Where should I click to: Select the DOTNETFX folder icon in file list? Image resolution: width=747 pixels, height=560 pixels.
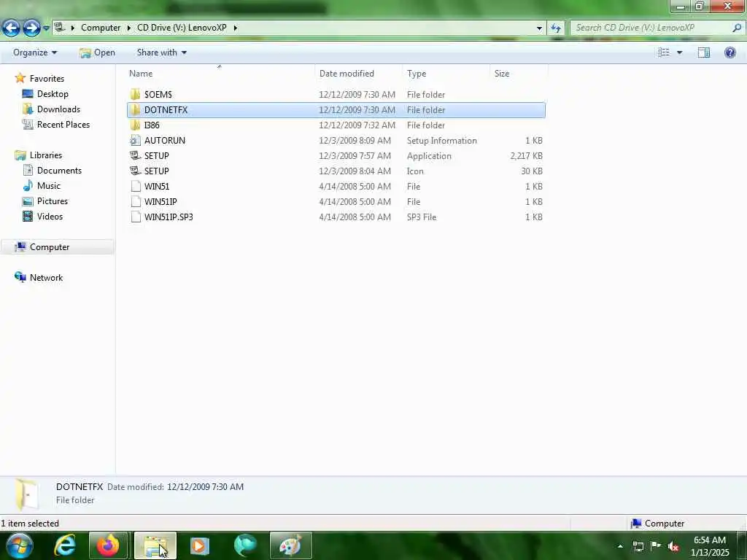[135, 109]
